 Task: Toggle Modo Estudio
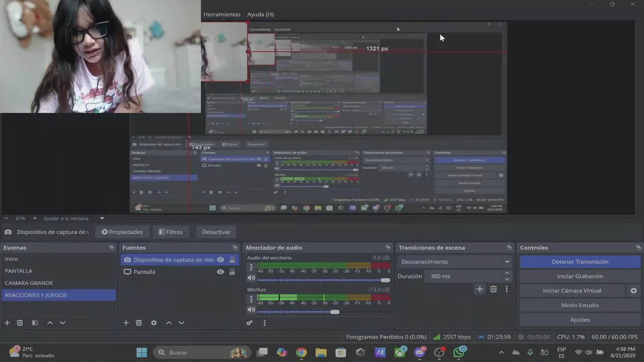(x=580, y=305)
